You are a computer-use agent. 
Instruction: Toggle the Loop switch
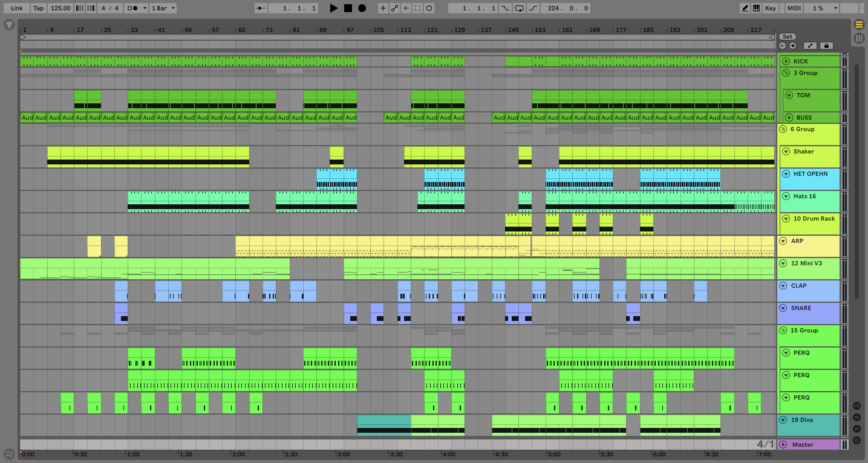[x=519, y=8]
